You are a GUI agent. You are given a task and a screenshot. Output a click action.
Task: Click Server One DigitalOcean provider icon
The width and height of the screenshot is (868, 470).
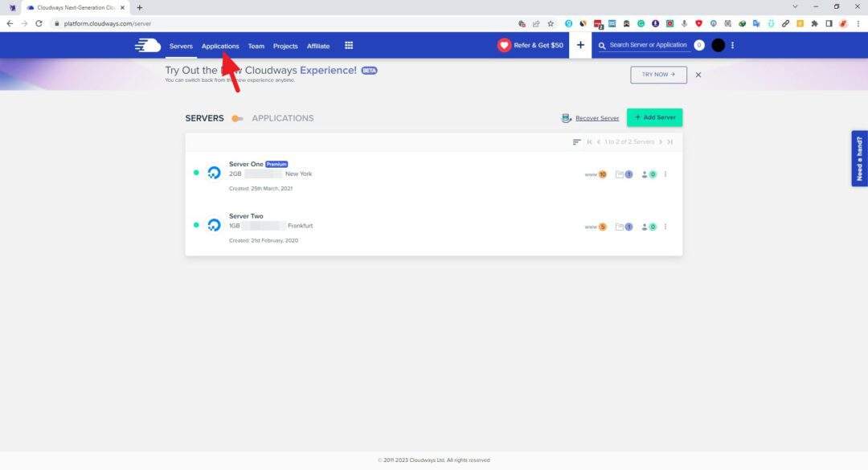click(215, 173)
